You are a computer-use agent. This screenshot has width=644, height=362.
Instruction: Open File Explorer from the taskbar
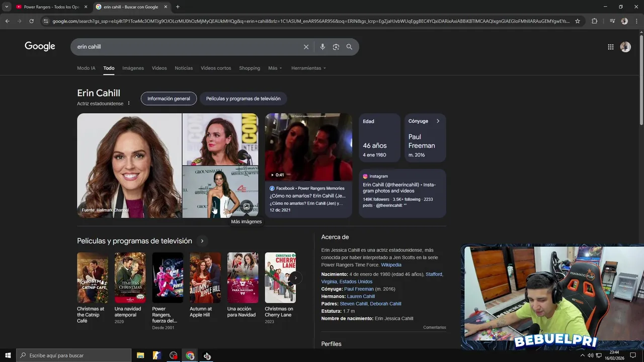pos(140,355)
